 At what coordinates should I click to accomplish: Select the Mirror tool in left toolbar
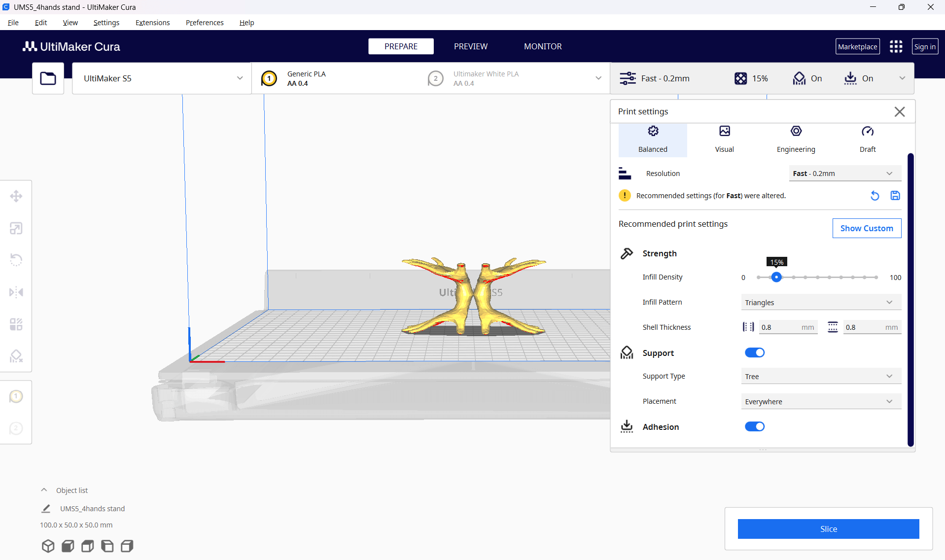point(16,292)
